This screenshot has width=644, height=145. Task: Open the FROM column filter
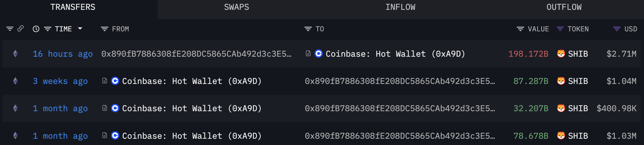click(105, 29)
